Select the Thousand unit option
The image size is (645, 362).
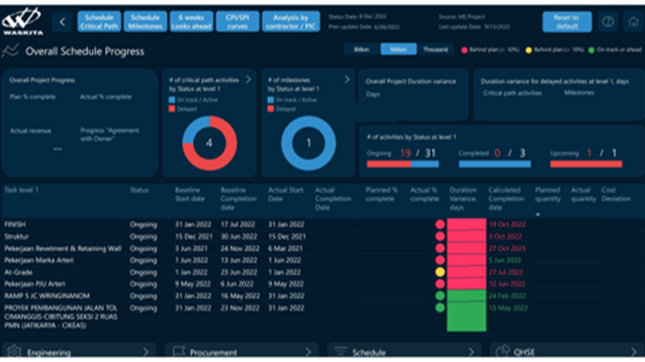click(435, 49)
